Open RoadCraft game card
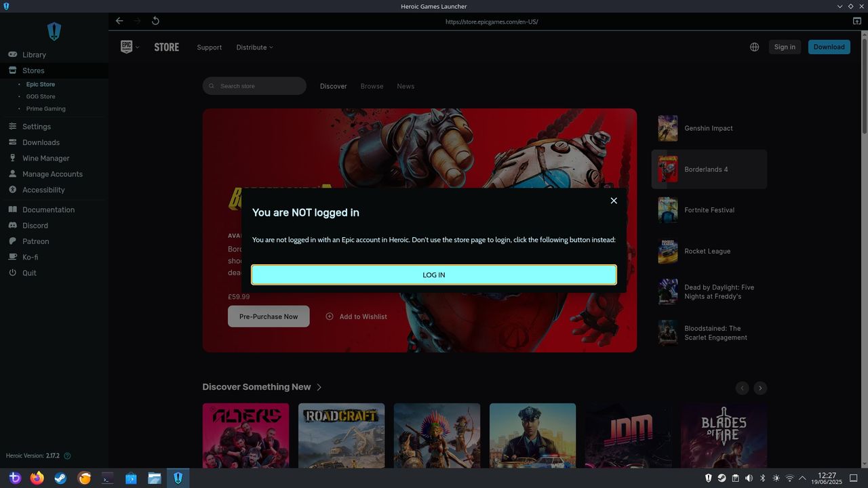Screen dimensions: 868x488 click(x=341, y=436)
